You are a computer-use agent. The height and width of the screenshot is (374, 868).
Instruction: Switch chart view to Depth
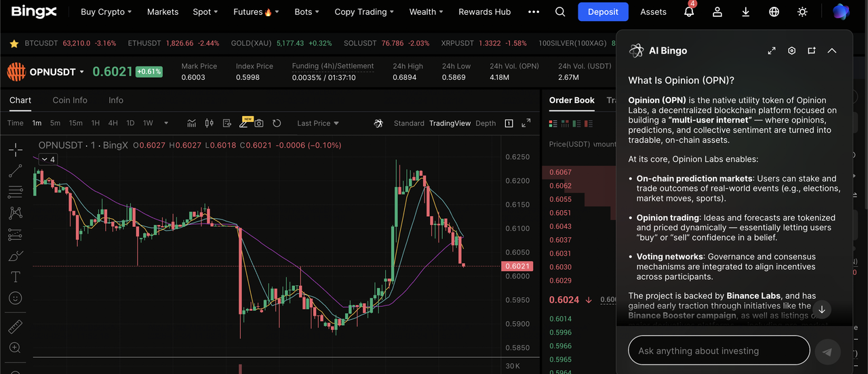click(x=486, y=123)
